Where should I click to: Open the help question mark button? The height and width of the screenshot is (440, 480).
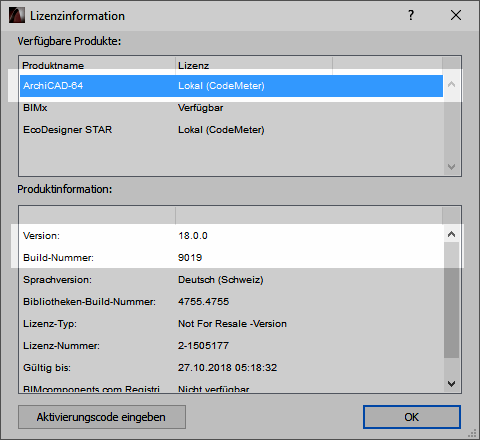point(411,15)
